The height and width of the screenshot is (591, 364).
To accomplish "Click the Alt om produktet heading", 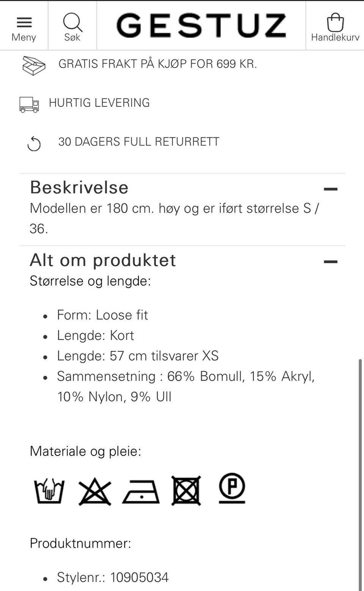I will pos(103,260).
